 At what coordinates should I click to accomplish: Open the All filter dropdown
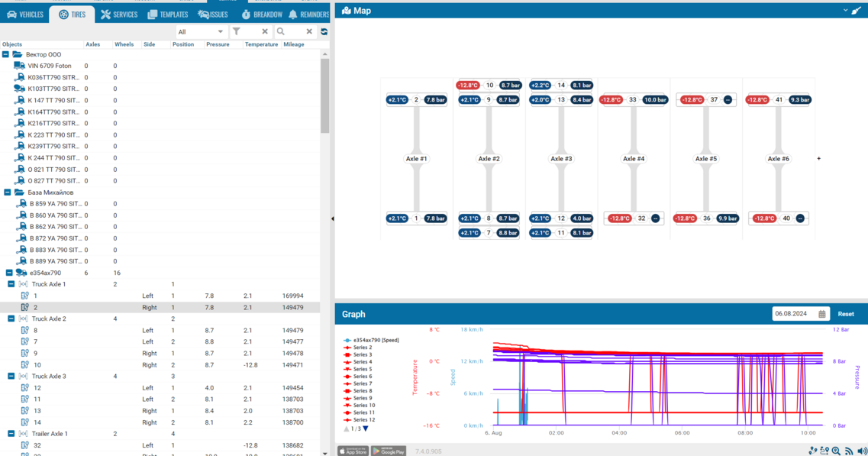(200, 32)
